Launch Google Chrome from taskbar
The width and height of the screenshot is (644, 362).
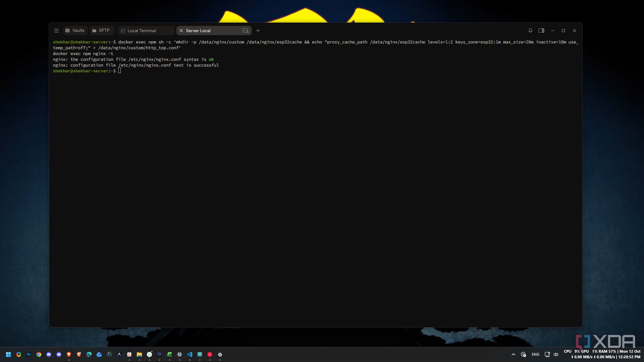(39, 354)
